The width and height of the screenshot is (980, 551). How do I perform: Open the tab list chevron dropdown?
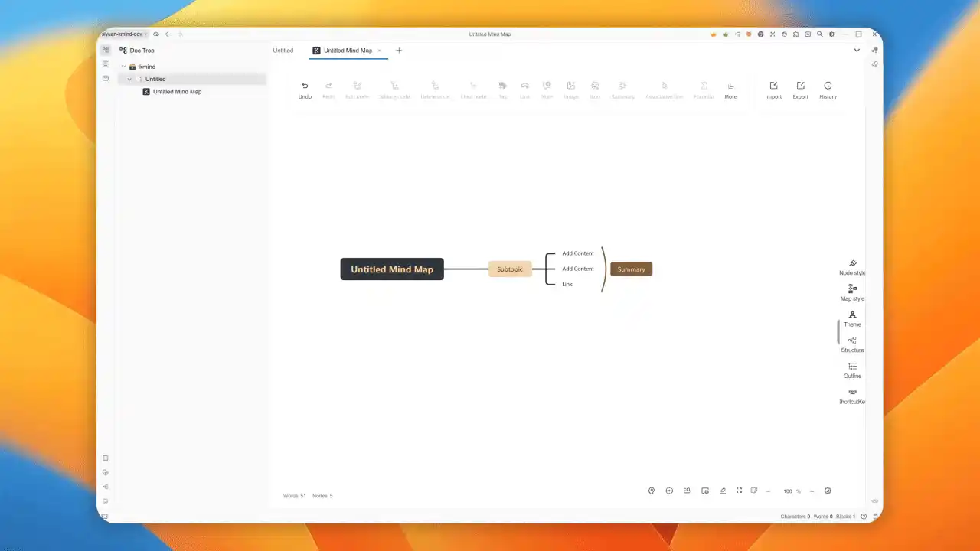click(857, 51)
